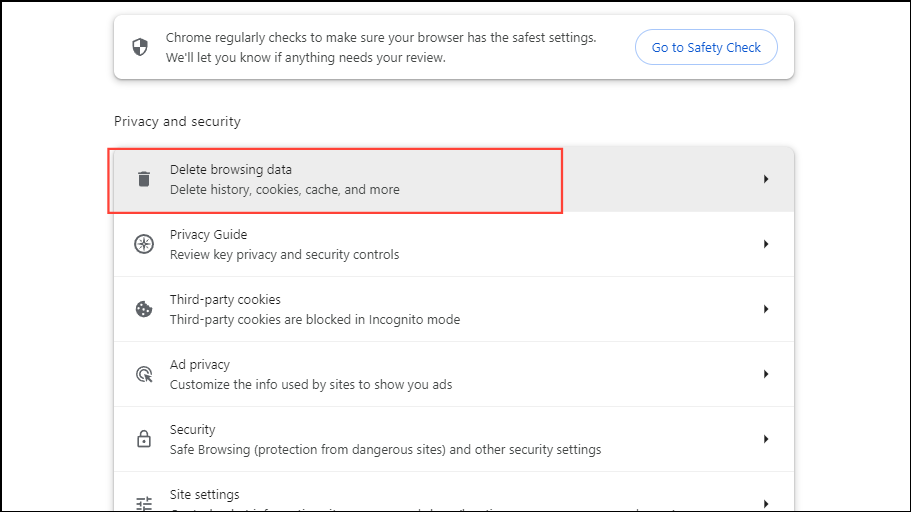Click the trash can icon for browsing data

[144, 179]
